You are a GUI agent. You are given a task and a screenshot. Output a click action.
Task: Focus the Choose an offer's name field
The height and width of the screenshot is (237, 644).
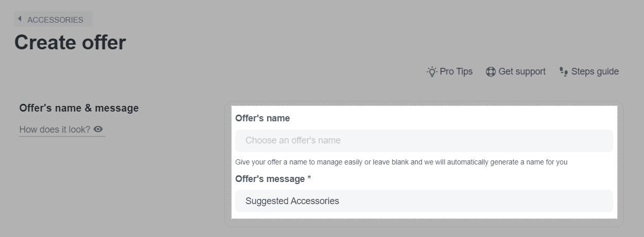[424, 140]
